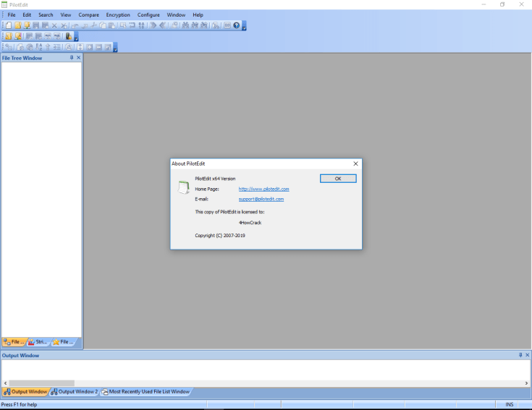Click the support@pilotedit.com email link
Screen dimensions: 532x410
pos(261,200)
